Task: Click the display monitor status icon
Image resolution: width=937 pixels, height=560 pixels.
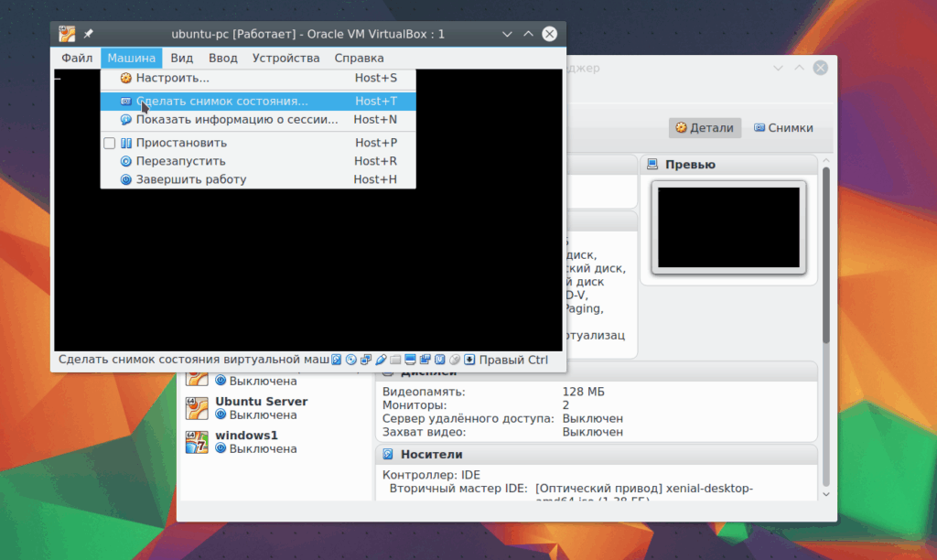Action: coord(410,360)
